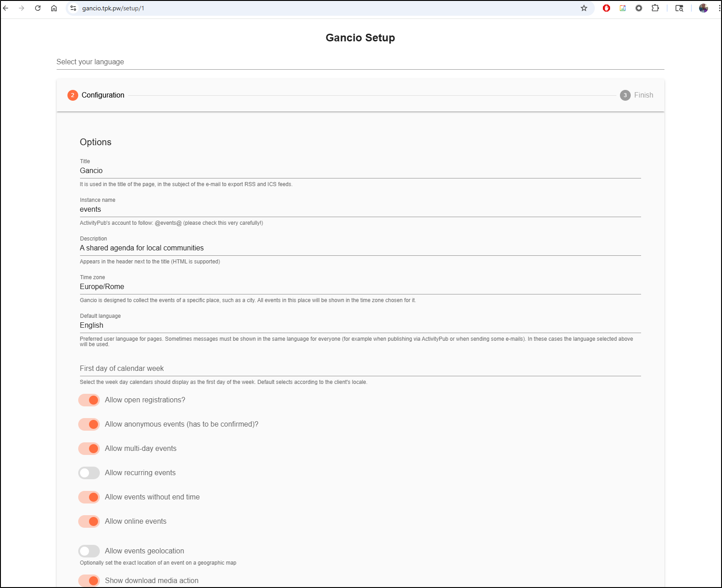Bookmark this page with star icon

(584, 8)
